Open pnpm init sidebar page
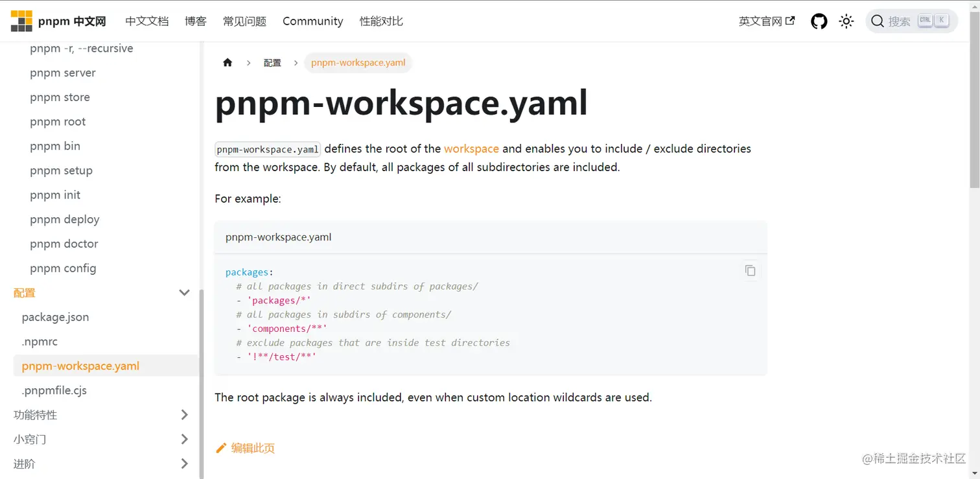 (55, 195)
